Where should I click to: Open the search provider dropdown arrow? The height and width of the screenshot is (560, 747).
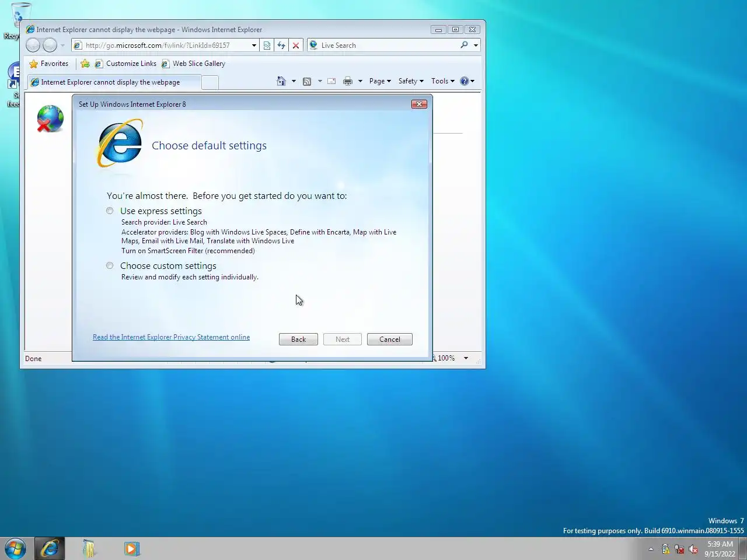(476, 45)
